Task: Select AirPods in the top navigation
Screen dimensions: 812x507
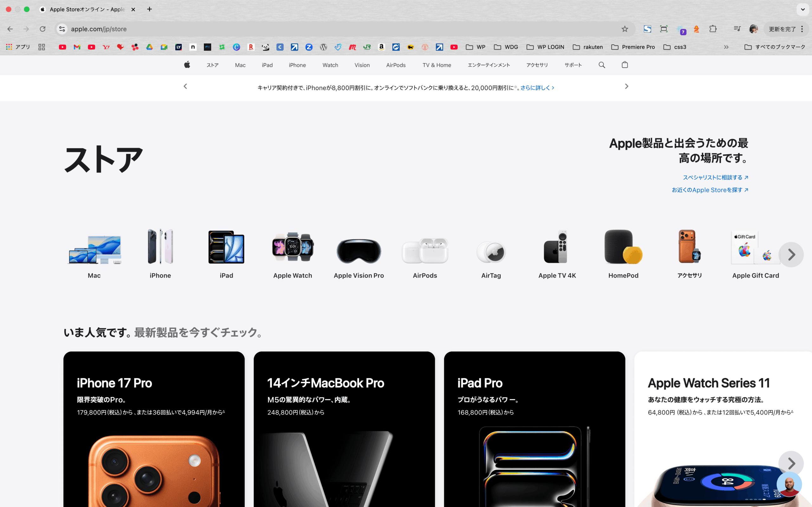Action: click(x=396, y=65)
